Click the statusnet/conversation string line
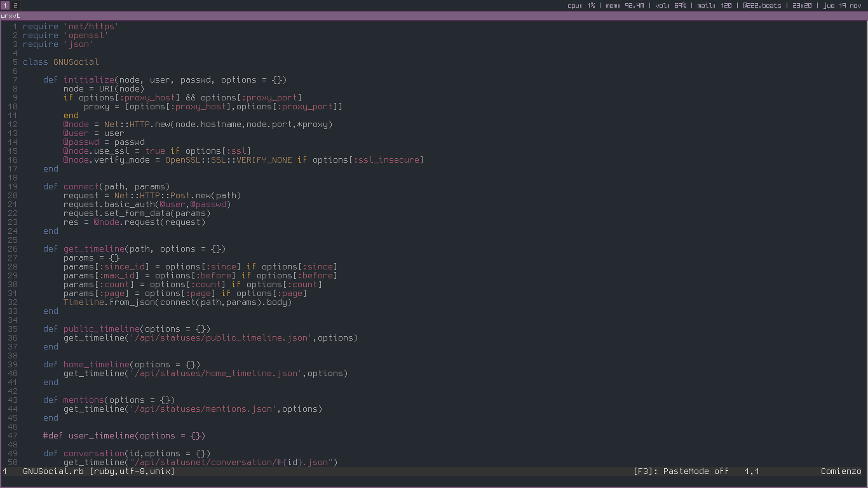This screenshot has width=868, height=488. (x=200, y=462)
